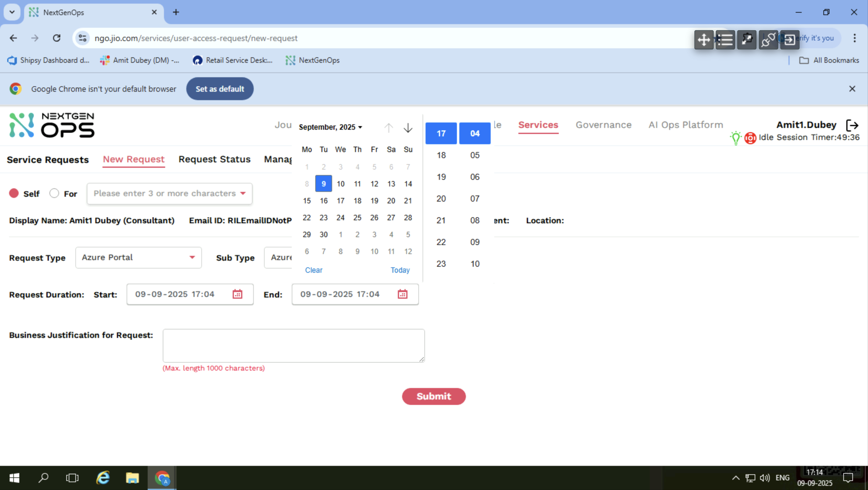Expand the September, 2025 month selector
Viewport: 868px width, 490px height.
point(330,127)
